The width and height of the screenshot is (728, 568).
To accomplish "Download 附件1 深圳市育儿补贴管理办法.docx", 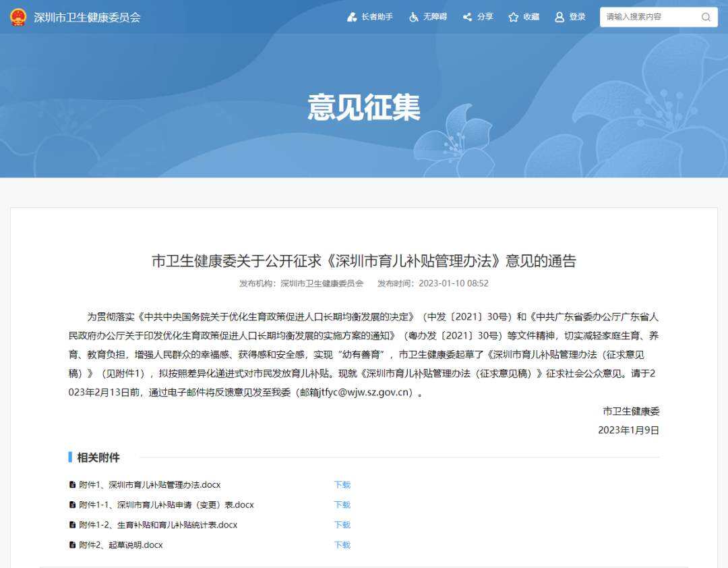I will pos(342,485).
